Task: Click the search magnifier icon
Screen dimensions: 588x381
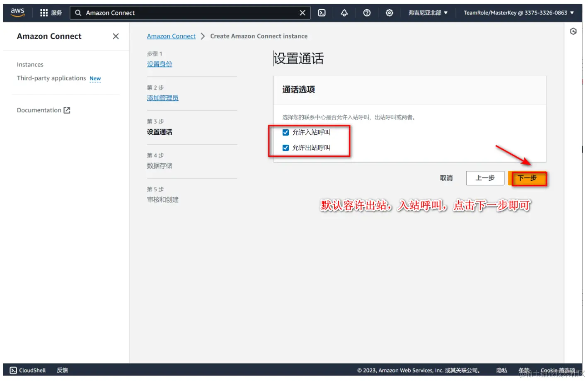Action: (x=78, y=13)
